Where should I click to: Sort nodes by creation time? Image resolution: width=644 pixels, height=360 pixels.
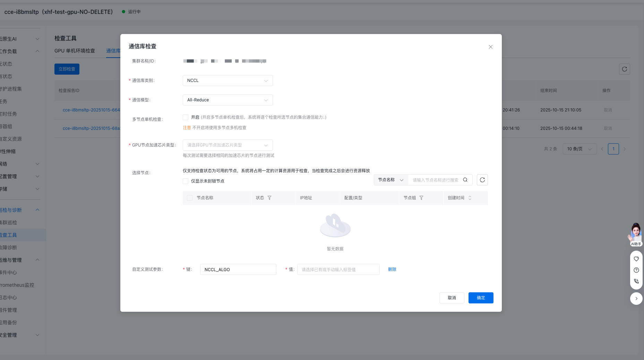point(470,198)
